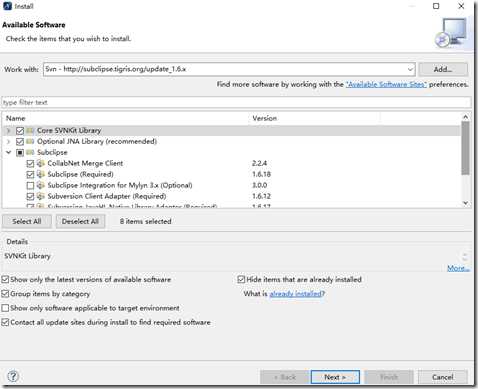Click the Next button
Image resolution: width=478 pixels, height=389 pixels.
(x=335, y=377)
